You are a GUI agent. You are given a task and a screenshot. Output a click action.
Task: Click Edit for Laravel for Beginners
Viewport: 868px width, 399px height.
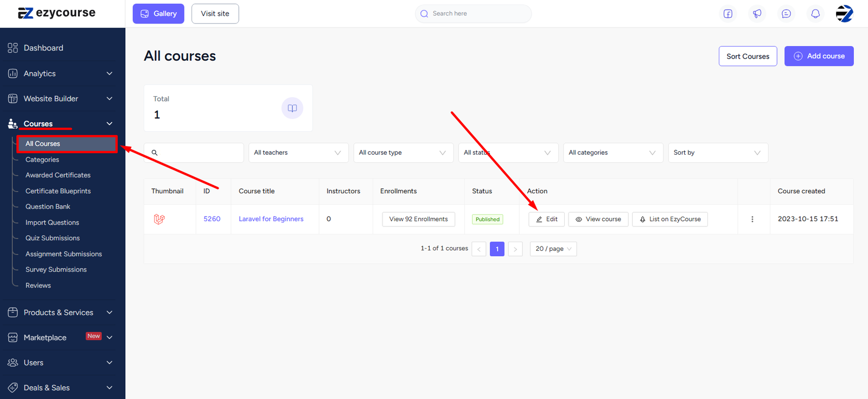[x=546, y=219]
